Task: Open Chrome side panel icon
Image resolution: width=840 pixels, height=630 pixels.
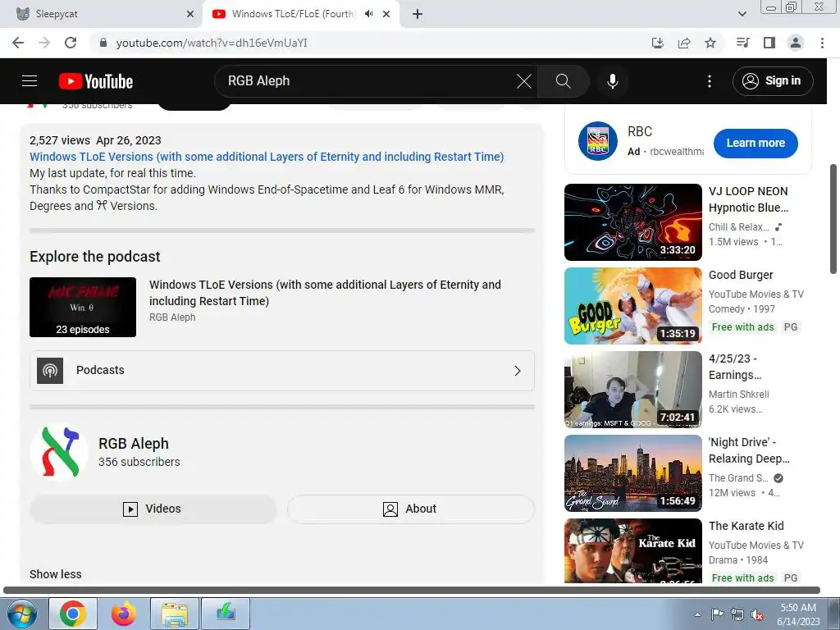Action: click(769, 43)
